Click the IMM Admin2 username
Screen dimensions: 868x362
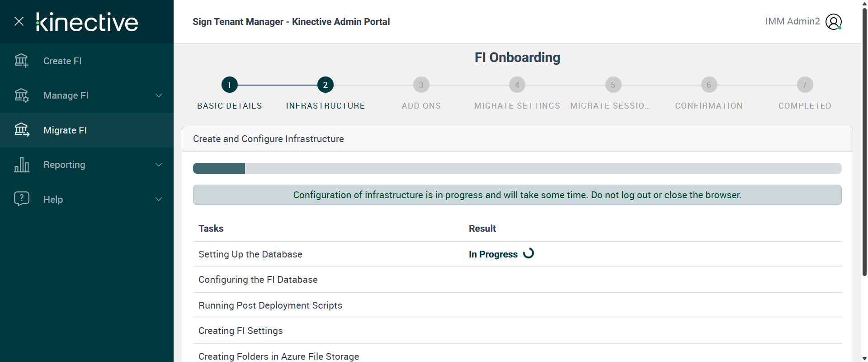coord(792,21)
